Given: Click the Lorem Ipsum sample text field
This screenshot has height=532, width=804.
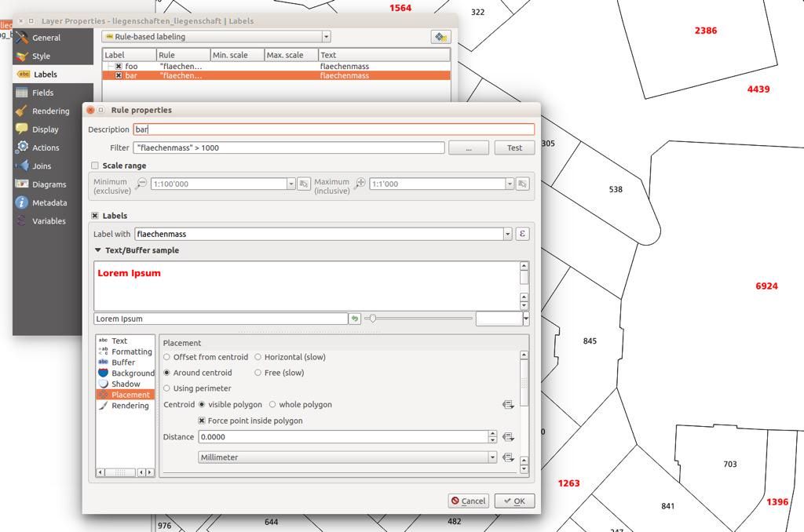Looking at the screenshot, I should [x=221, y=319].
